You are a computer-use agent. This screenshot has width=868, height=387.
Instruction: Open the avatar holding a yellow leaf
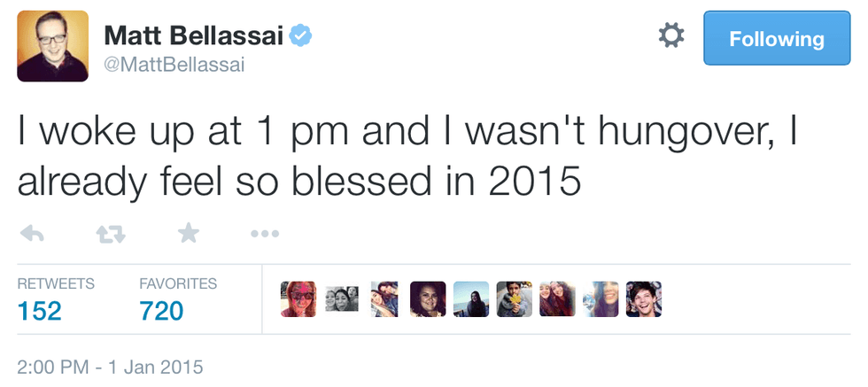point(514,299)
